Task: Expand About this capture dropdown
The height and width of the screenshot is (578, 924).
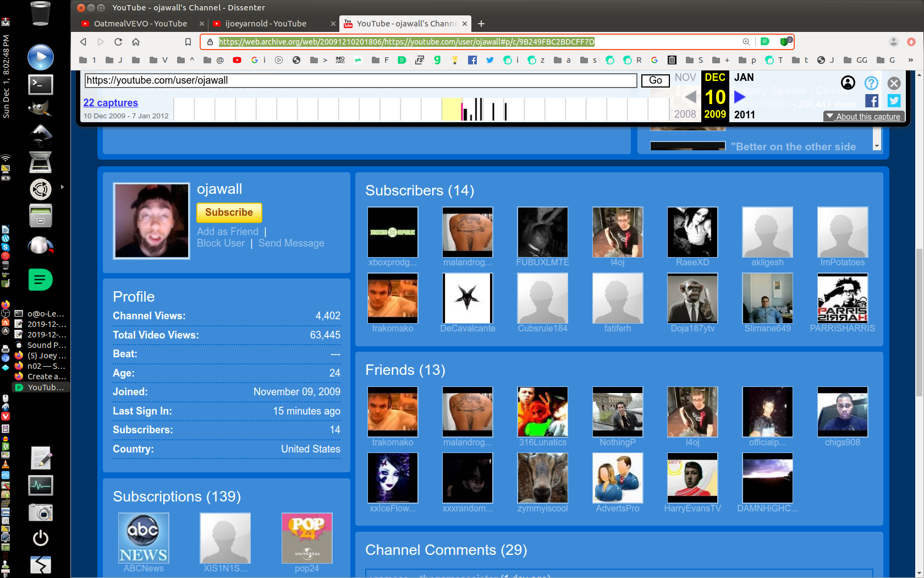Action: click(x=864, y=117)
